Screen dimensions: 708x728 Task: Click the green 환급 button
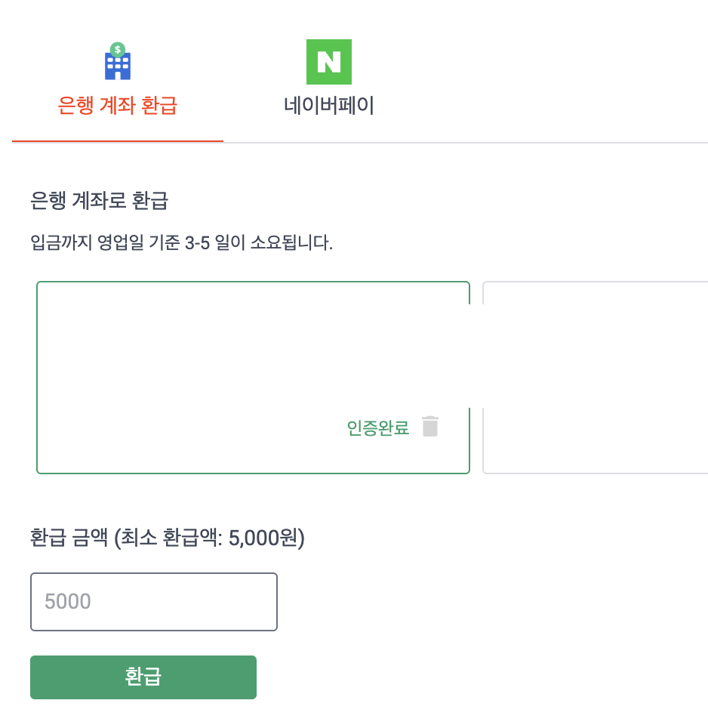click(x=143, y=677)
